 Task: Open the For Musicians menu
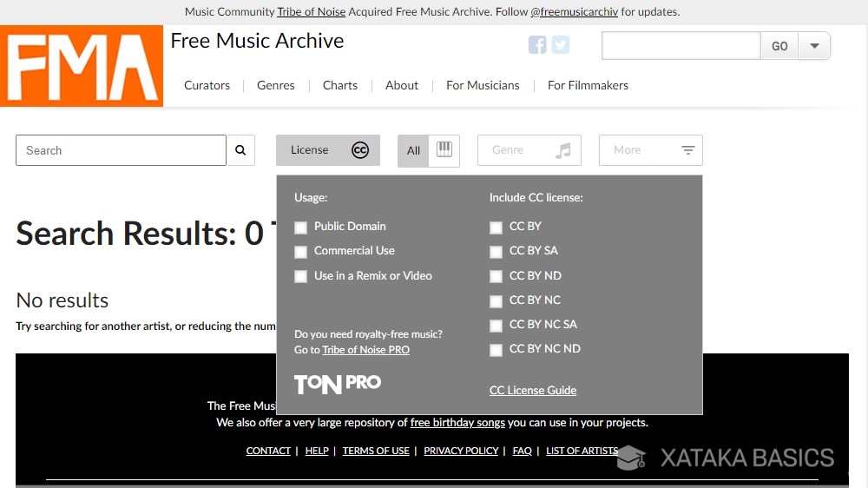(x=483, y=85)
